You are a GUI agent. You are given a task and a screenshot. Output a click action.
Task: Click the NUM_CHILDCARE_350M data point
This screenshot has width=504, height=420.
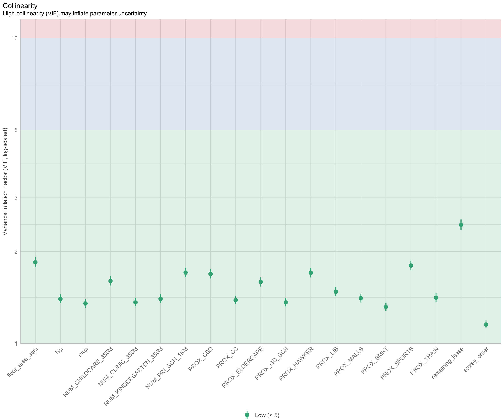pyautogui.click(x=110, y=281)
